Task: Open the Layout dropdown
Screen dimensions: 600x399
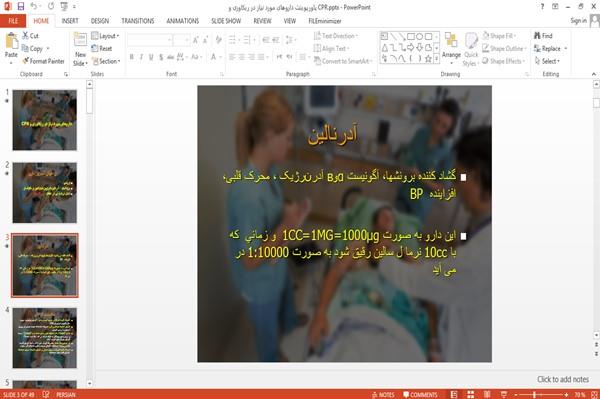Action: [106, 36]
